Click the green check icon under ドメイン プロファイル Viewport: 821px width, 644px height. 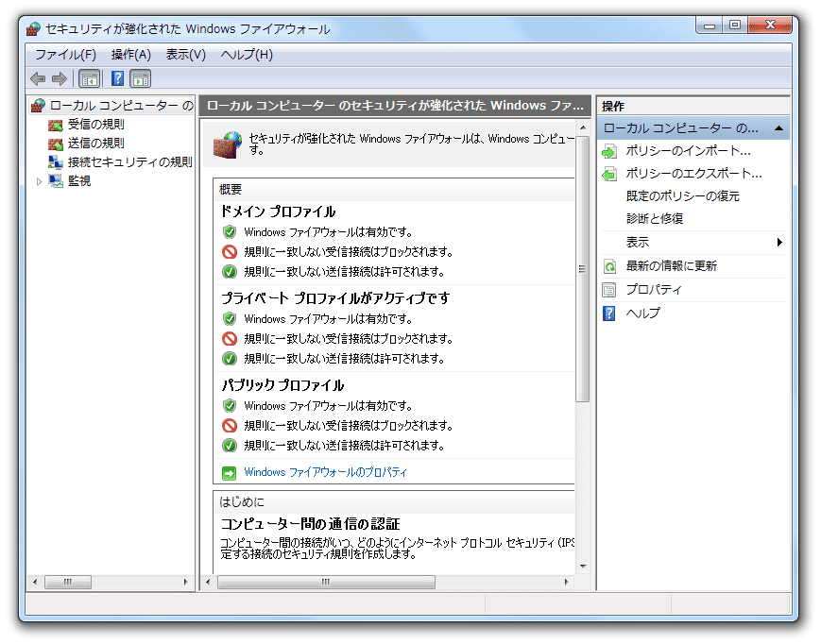pyautogui.click(x=229, y=272)
